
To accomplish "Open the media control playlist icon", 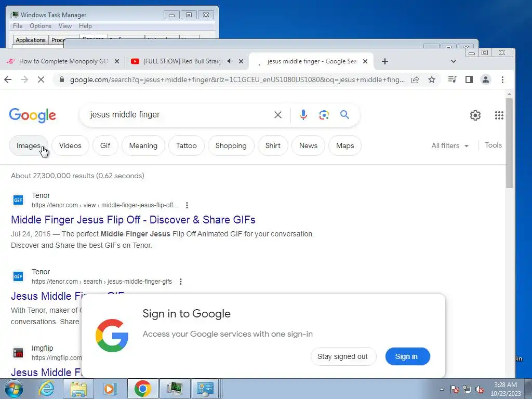I will click(x=453, y=79).
